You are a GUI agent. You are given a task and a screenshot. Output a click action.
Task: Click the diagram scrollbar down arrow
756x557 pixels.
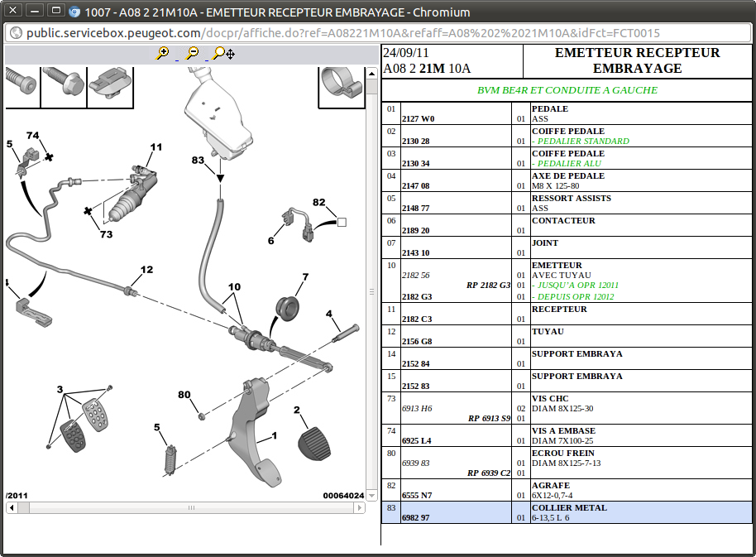(371, 495)
